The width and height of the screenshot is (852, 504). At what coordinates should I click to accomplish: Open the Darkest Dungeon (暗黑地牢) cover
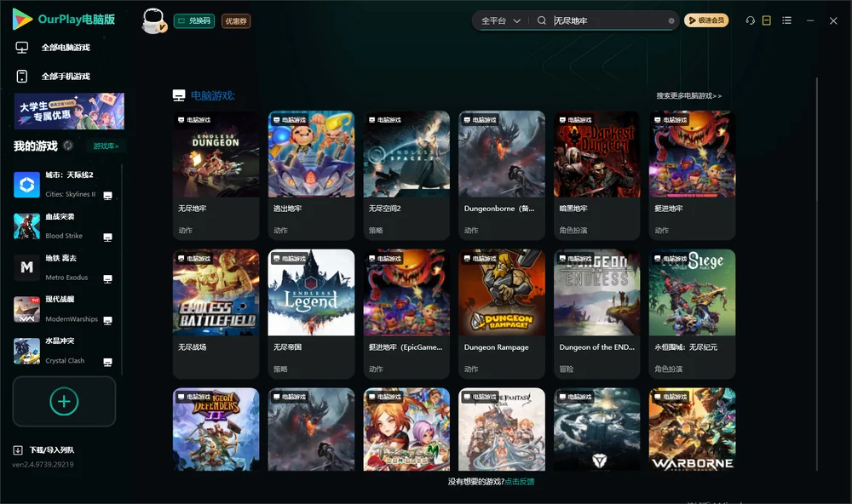click(597, 154)
